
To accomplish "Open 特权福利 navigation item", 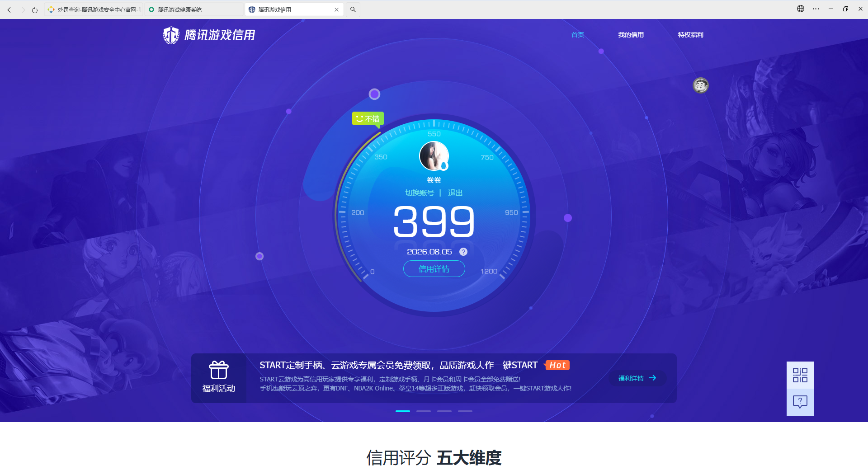I will coord(691,35).
